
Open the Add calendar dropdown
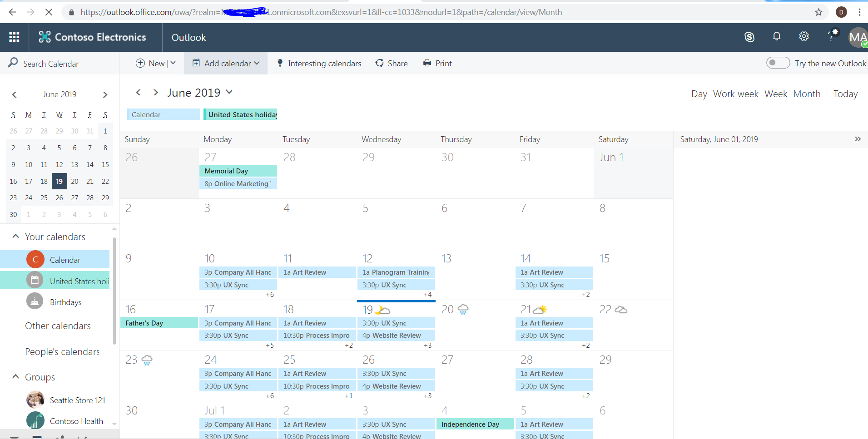click(226, 63)
